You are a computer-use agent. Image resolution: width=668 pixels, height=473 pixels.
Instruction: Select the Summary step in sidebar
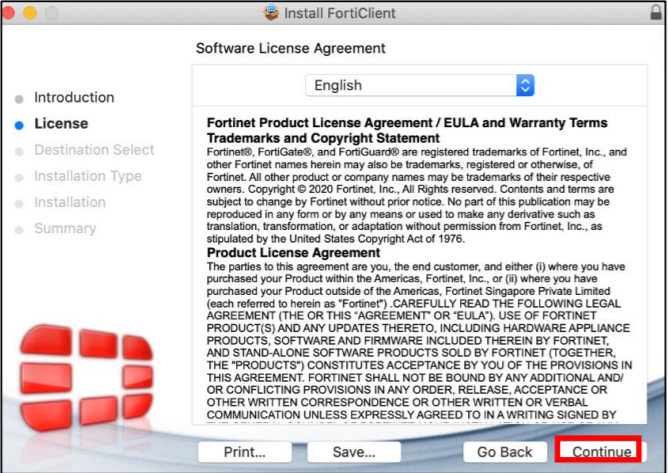[x=65, y=228]
